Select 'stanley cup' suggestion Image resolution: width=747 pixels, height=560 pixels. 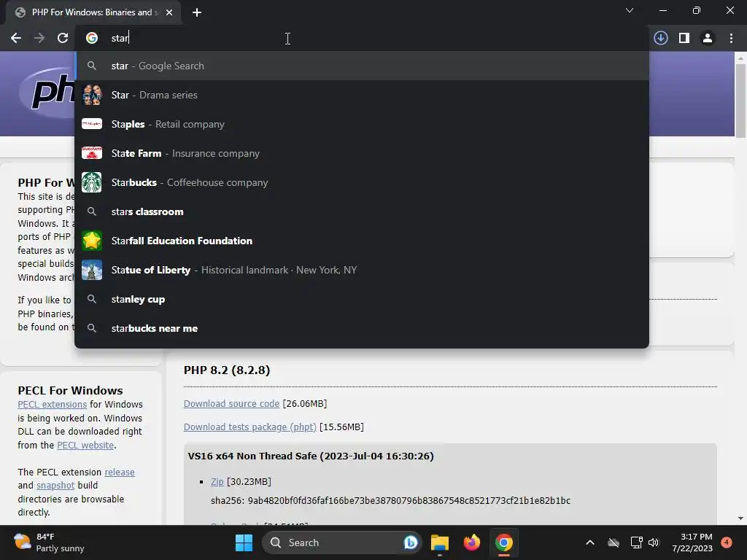[362, 299]
